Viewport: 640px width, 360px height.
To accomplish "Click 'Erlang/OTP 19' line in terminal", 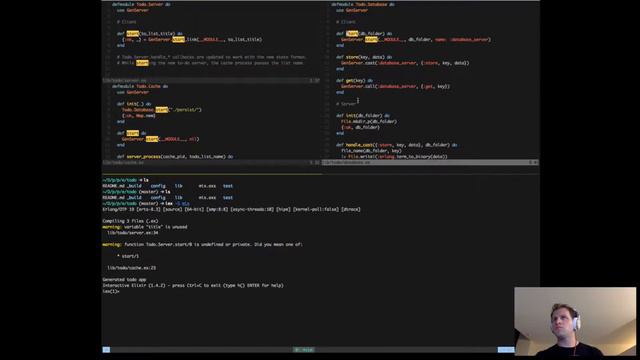I will click(x=231, y=209).
